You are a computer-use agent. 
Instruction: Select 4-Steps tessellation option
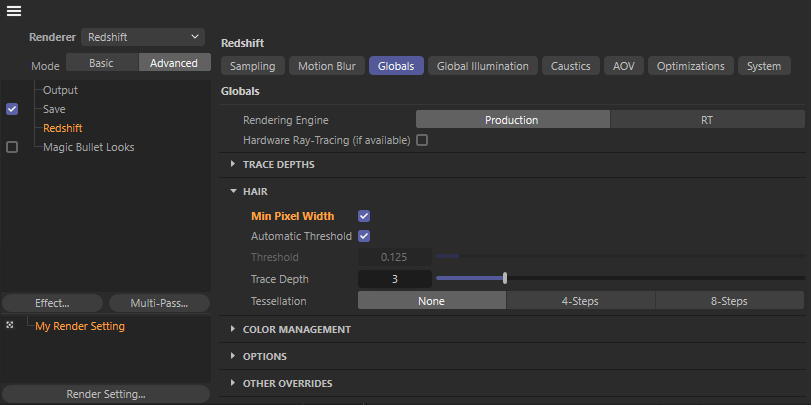coord(580,301)
